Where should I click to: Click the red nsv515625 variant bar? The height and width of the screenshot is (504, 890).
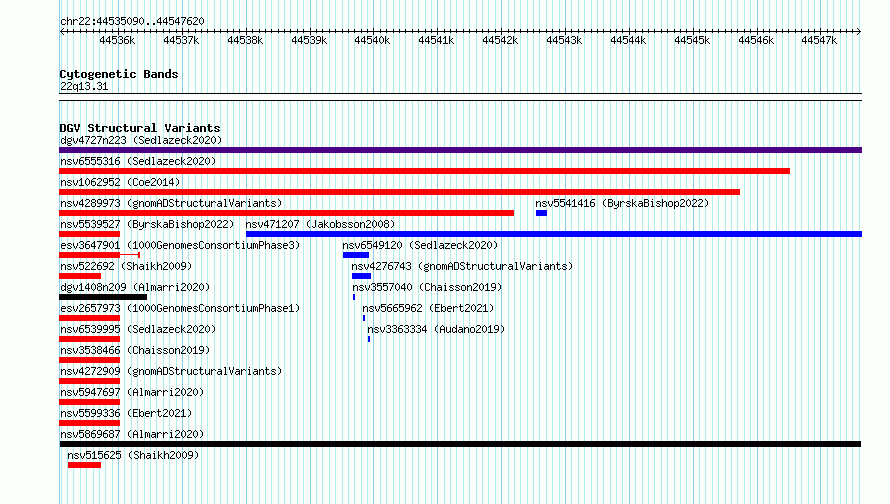click(x=84, y=465)
